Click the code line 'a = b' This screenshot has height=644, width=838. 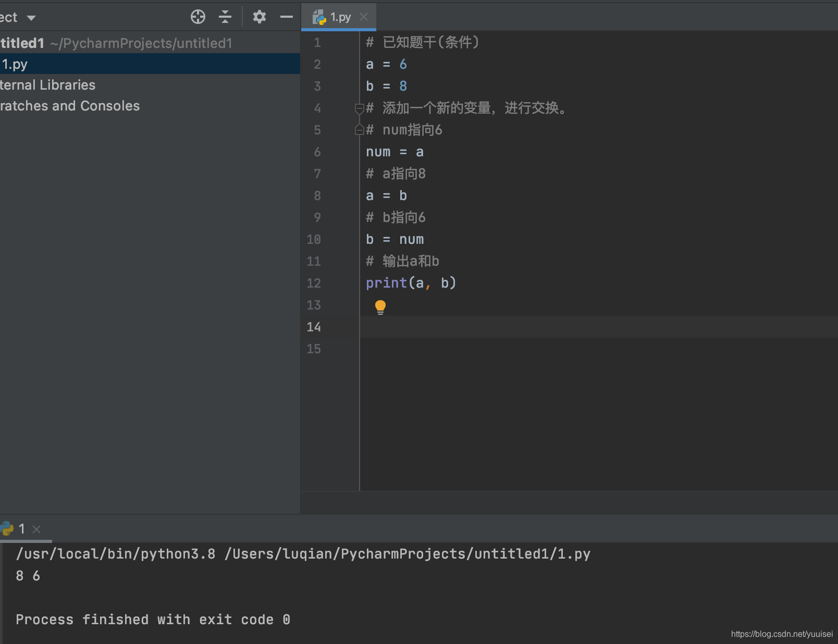pyautogui.click(x=386, y=195)
